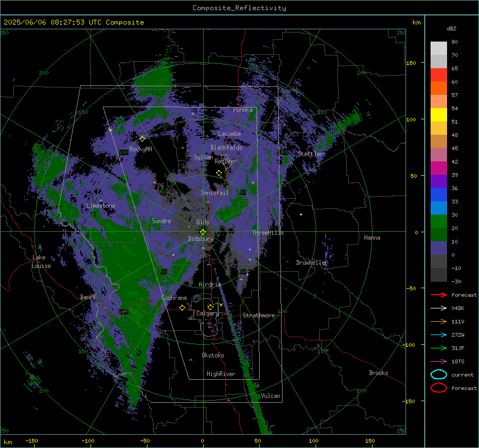
Task: Click the Brooks label
Action: [378, 373]
